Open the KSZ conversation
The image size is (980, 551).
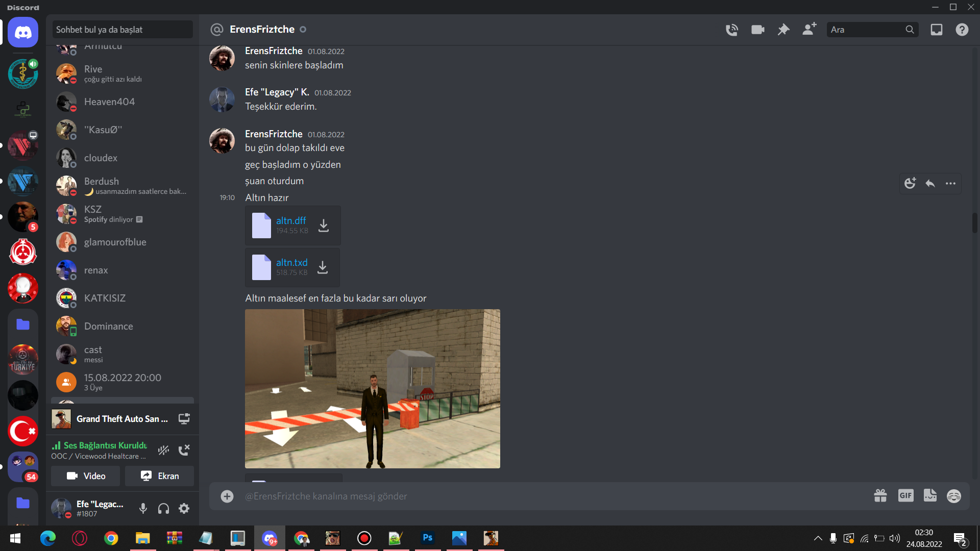coord(122,214)
